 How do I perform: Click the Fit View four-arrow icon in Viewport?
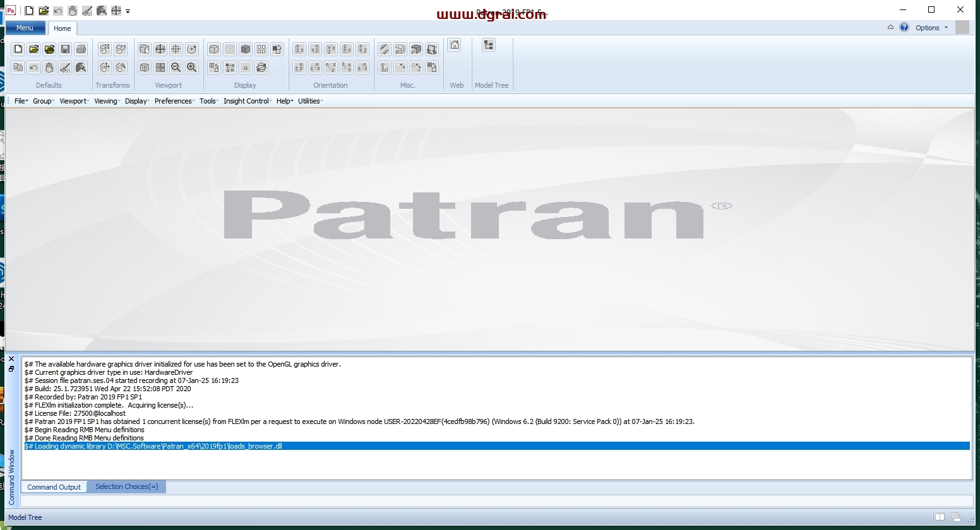pyautogui.click(x=160, y=49)
